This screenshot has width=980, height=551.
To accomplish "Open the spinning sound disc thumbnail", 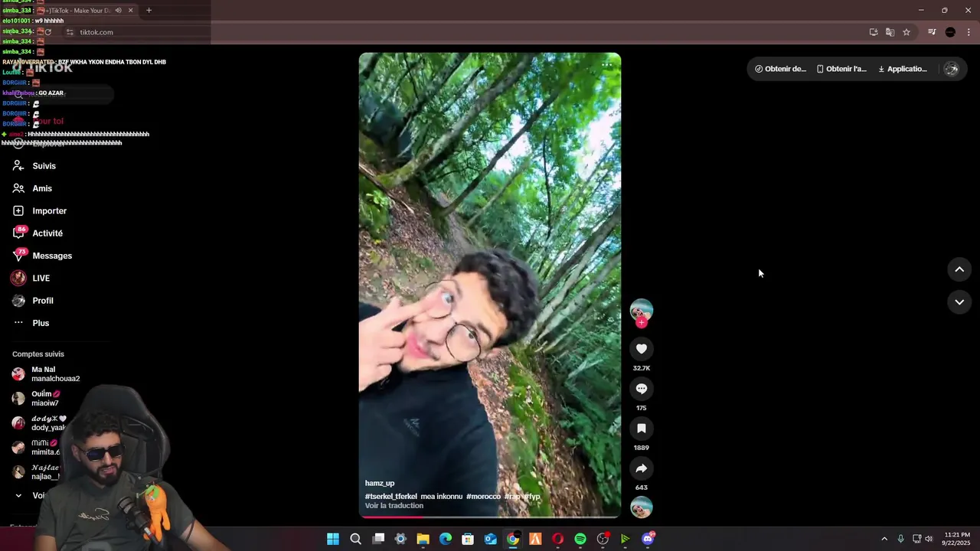I will pyautogui.click(x=642, y=507).
